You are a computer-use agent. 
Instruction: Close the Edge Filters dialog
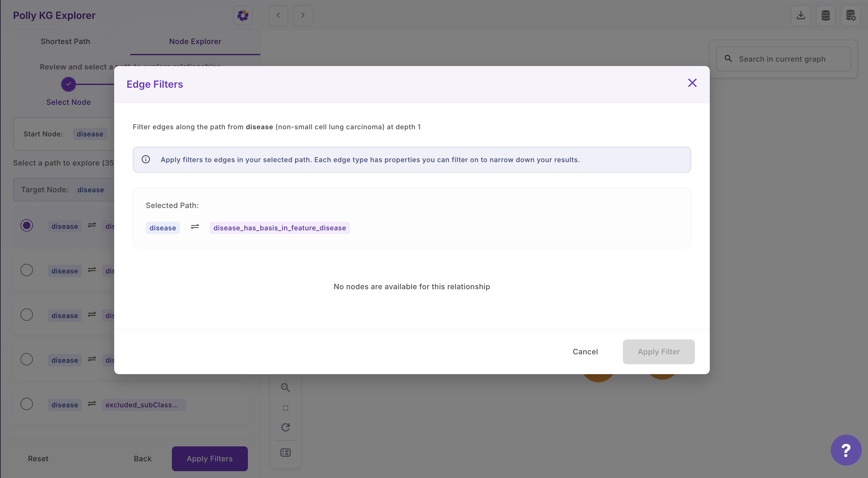[692, 83]
